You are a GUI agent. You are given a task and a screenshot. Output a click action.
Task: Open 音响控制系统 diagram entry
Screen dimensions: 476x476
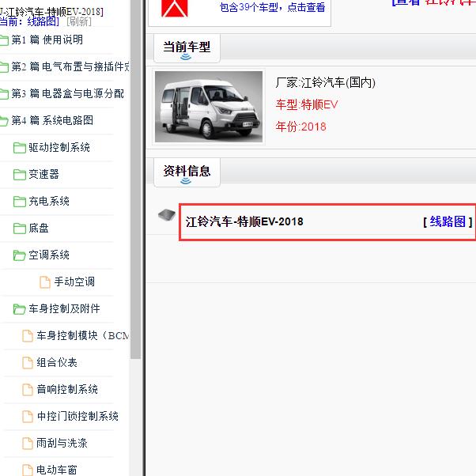point(67,389)
